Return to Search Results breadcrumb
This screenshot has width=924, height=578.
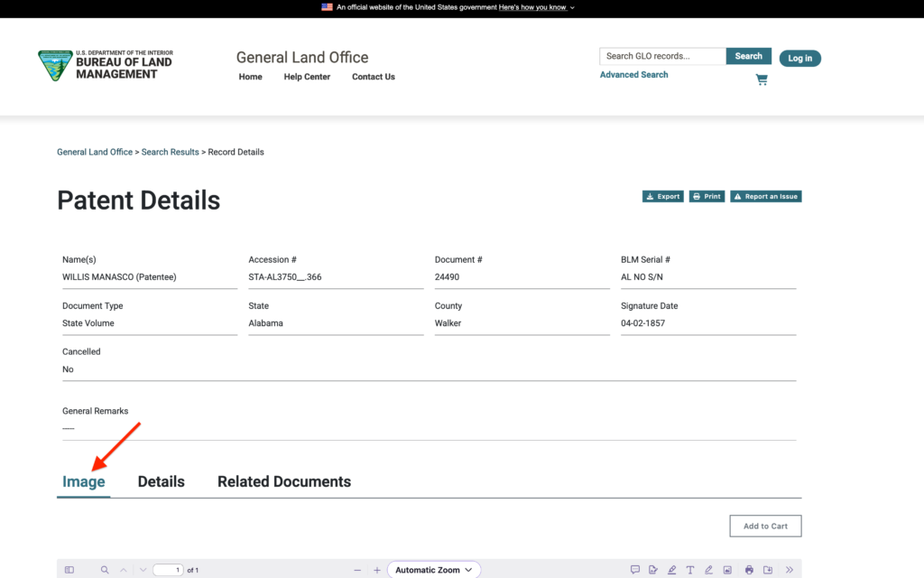pyautogui.click(x=171, y=152)
